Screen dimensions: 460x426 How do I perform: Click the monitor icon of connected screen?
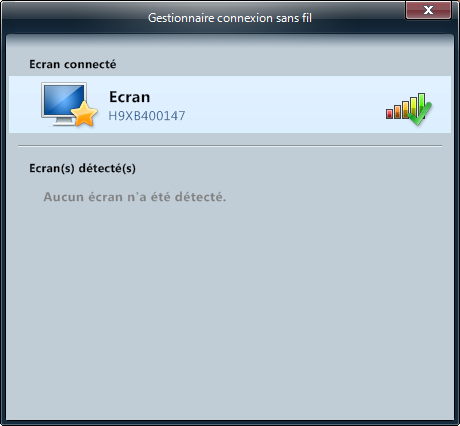pyautogui.click(x=64, y=104)
